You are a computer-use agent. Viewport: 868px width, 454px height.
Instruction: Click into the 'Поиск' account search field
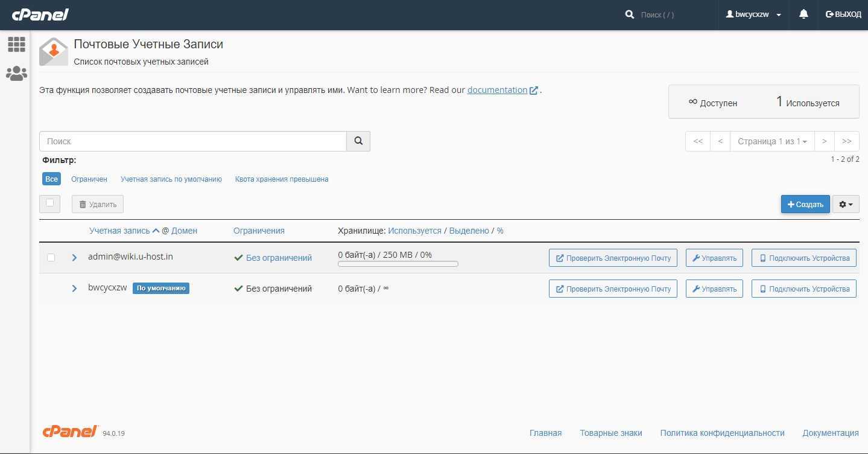click(193, 141)
